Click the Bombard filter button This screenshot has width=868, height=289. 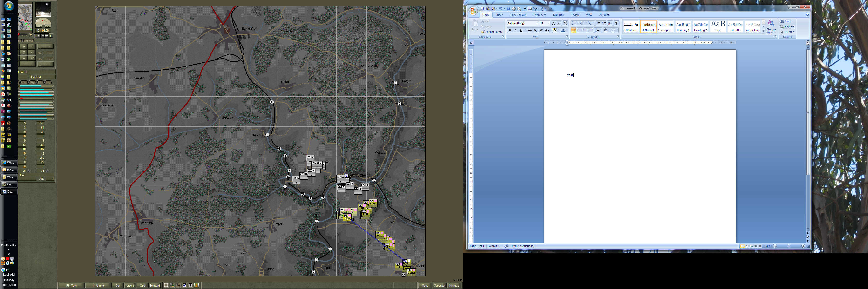pos(155,285)
